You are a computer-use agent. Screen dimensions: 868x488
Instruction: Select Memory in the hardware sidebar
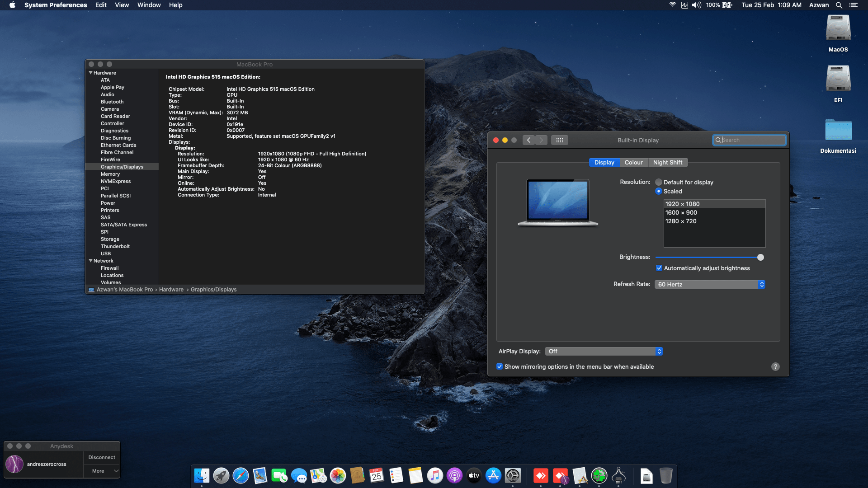pos(110,174)
